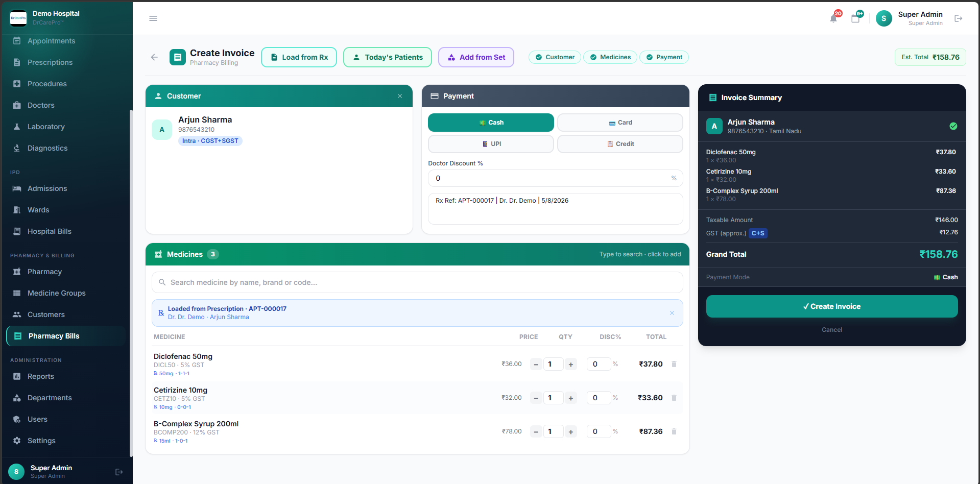Focus the medicine search box
The image size is (980, 484).
[x=417, y=282]
